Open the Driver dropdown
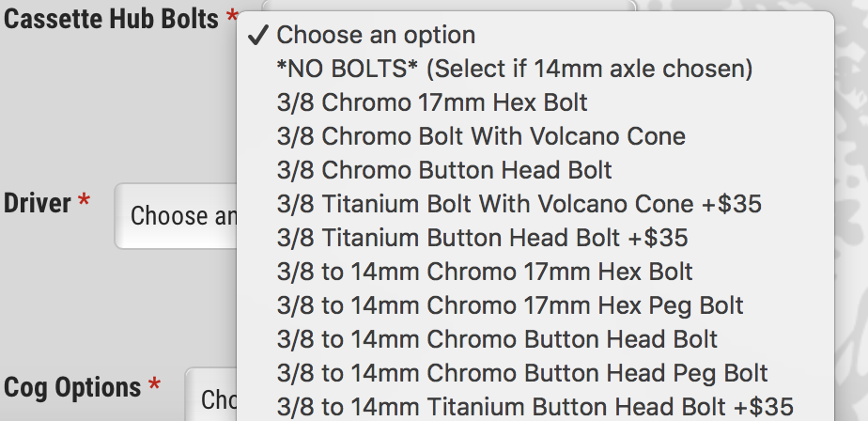This screenshot has height=421, width=868. 175,216
